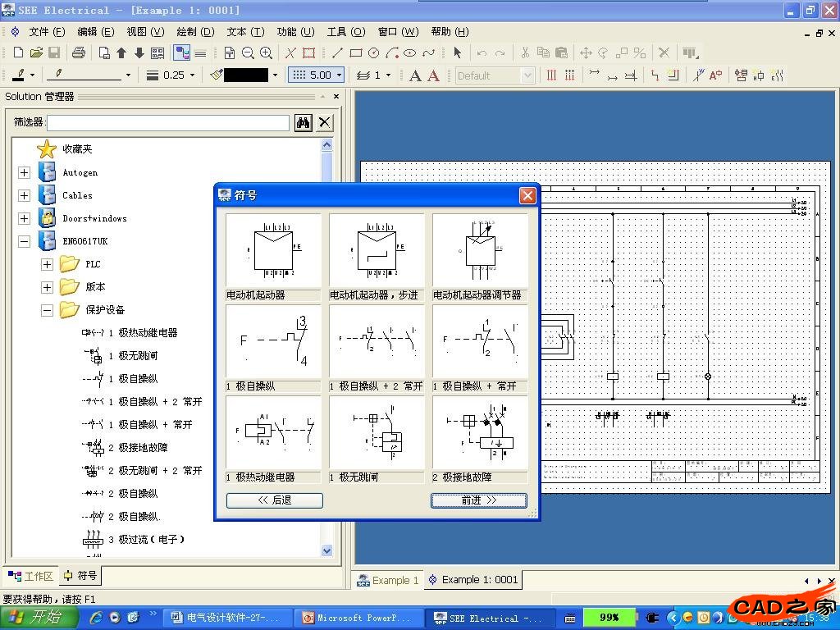This screenshot has height=630, width=840.
Task: Click the New document icon
Action: (18, 53)
